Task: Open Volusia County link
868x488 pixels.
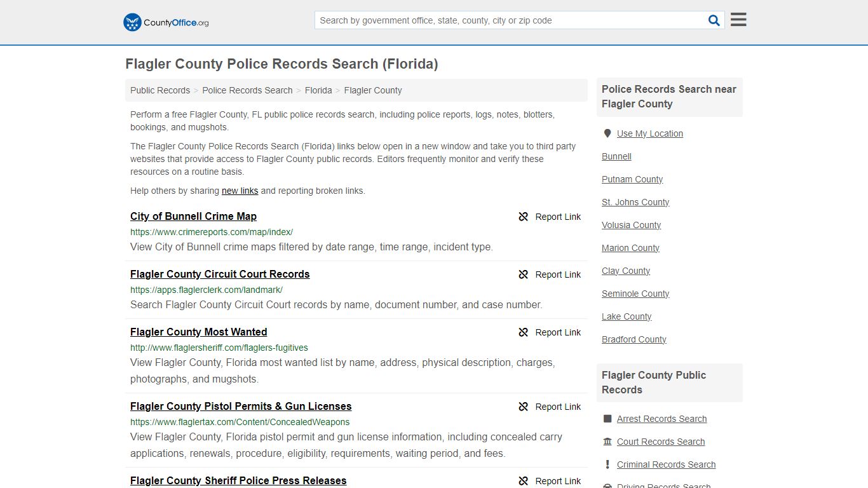Action: click(x=631, y=225)
